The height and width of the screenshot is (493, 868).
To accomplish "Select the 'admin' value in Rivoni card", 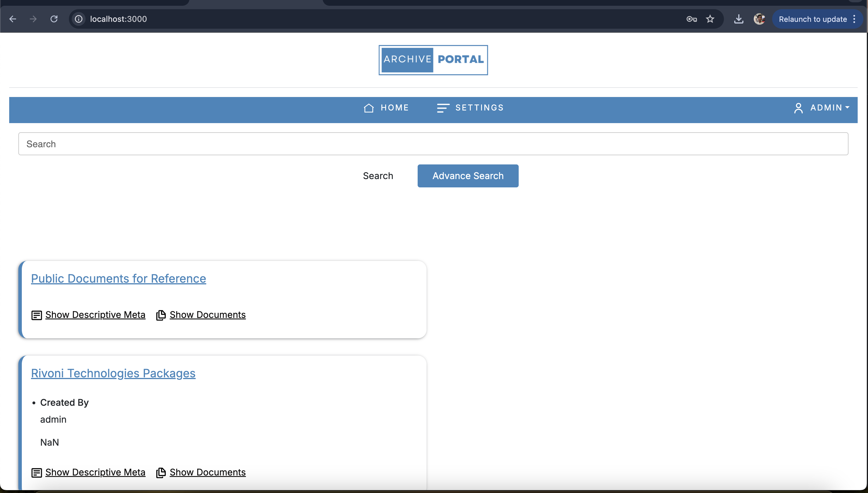I will click(x=53, y=420).
